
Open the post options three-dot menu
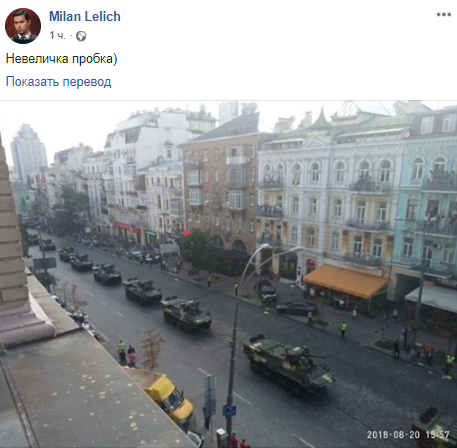[444, 15]
